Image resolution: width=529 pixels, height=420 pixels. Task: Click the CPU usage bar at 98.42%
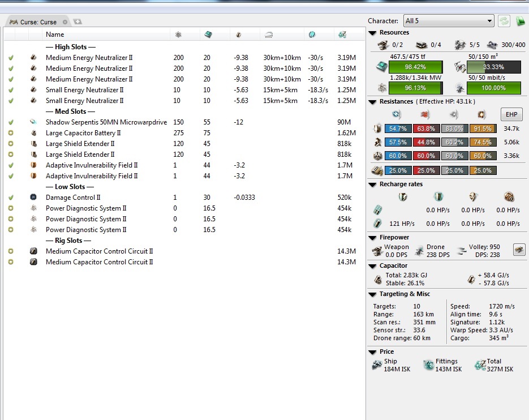point(415,67)
